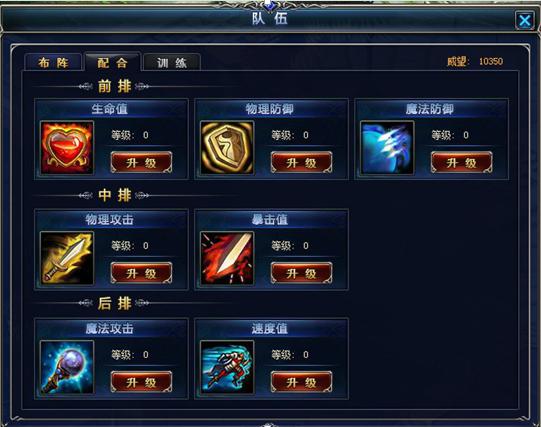This screenshot has width=541, height=427.
Task: Close the 队伍 window
Action: pyautogui.click(x=524, y=20)
